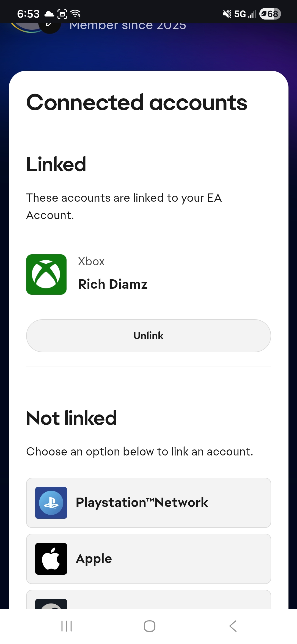Tap the Connected accounts heading
297x644 pixels.
pyautogui.click(x=137, y=102)
